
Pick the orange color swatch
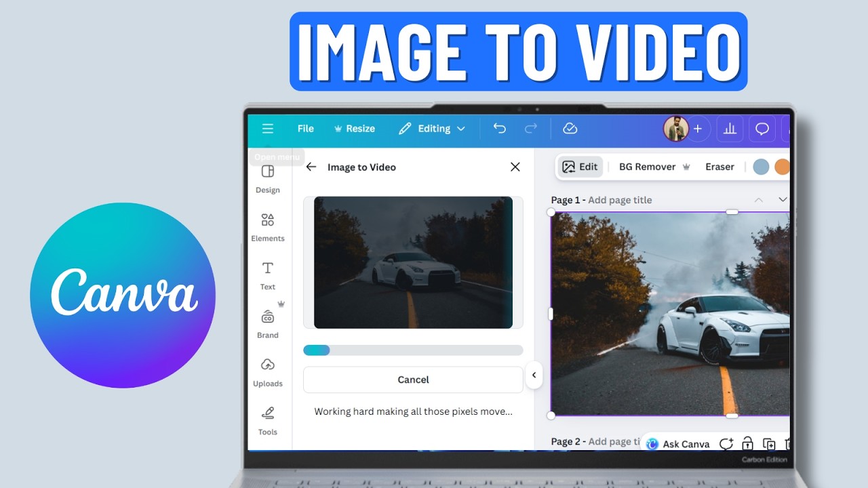pos(782,167)
